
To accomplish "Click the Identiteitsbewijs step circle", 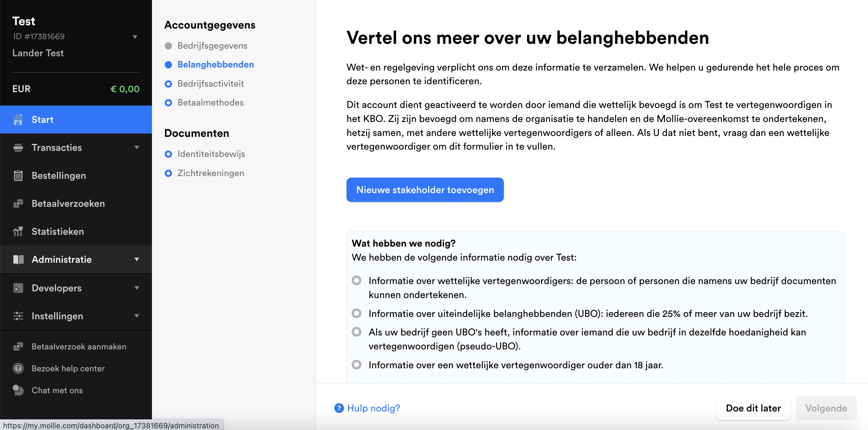I will coord(168,154).
